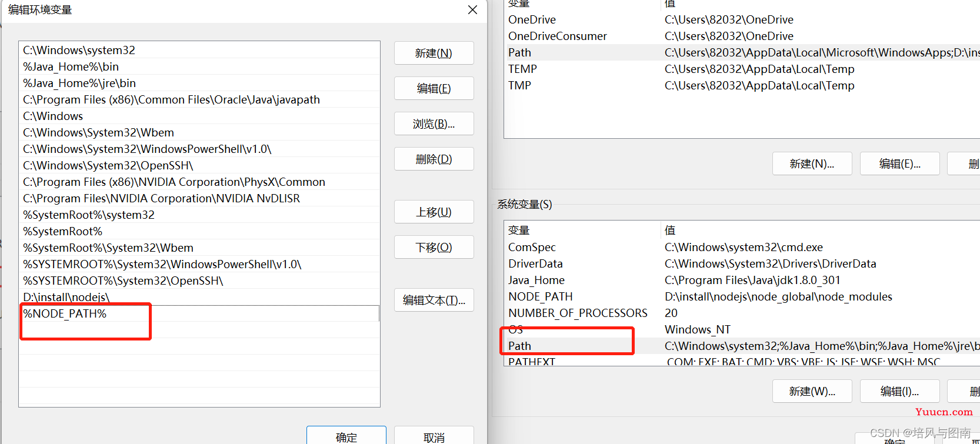Select C:\Windows\System32\WindowsPowerShell\v1.0\ entry
Image resolution: width=980 pixels, height=444 pixels.
click(x=199, y=149)
